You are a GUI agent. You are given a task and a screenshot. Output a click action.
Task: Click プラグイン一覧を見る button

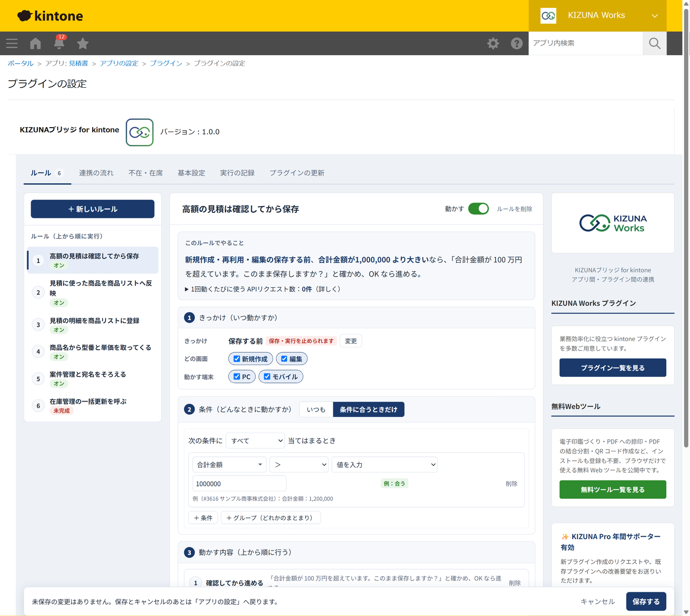613,368
